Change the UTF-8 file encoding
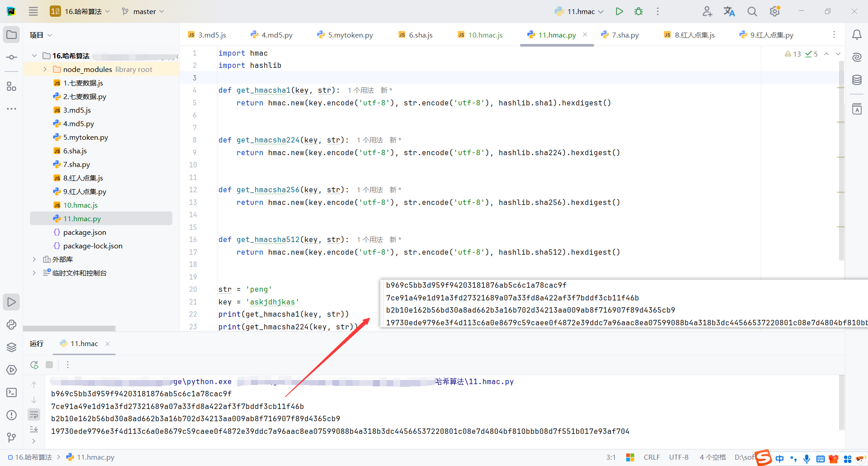Image resolution: width=868 pixels, height=466 pixels. point(679,457)
